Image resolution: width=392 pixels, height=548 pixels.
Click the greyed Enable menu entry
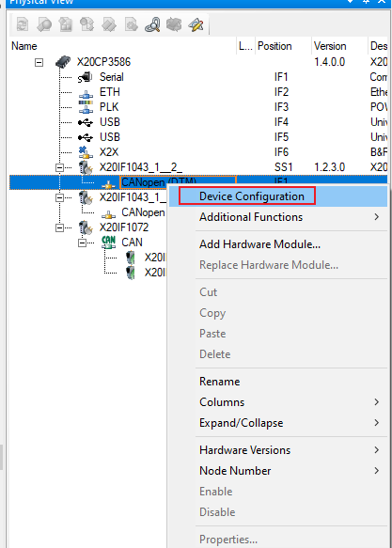[277, 492]
